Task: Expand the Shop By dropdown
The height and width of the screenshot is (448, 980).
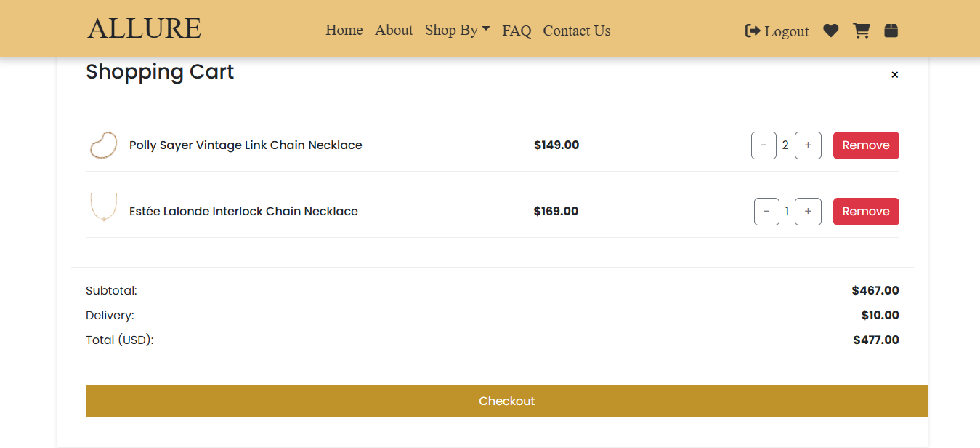Action: pyautogui.click(x=457, y=30)
